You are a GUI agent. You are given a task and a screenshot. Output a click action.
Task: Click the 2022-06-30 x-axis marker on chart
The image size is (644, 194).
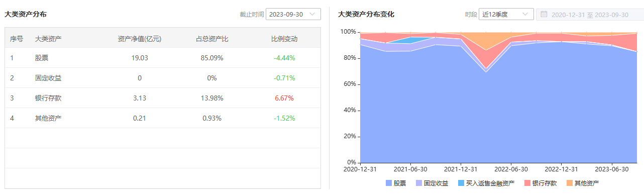(511, 169)
